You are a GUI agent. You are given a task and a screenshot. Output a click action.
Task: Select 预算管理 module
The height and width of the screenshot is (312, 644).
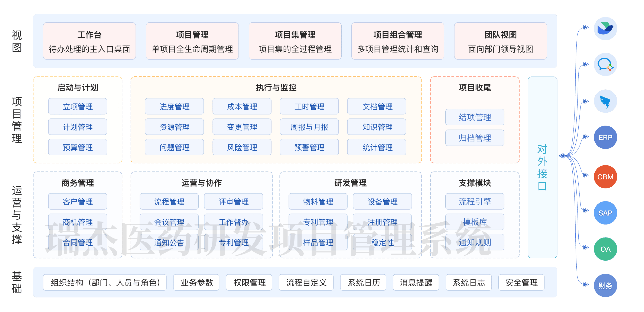pos(78,147)
